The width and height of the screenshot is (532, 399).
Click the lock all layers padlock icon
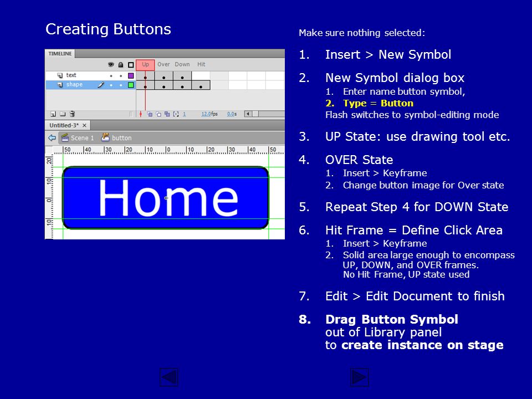[120, 64]
